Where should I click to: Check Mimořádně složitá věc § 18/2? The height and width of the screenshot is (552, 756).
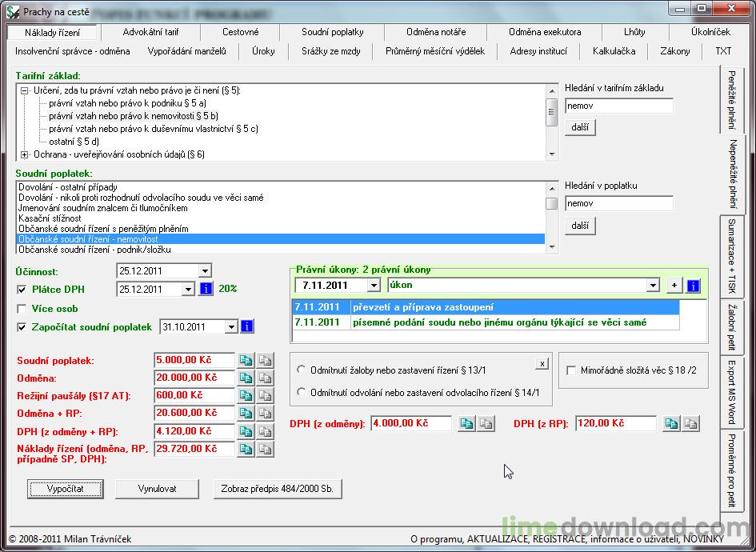tap(571, 370)
